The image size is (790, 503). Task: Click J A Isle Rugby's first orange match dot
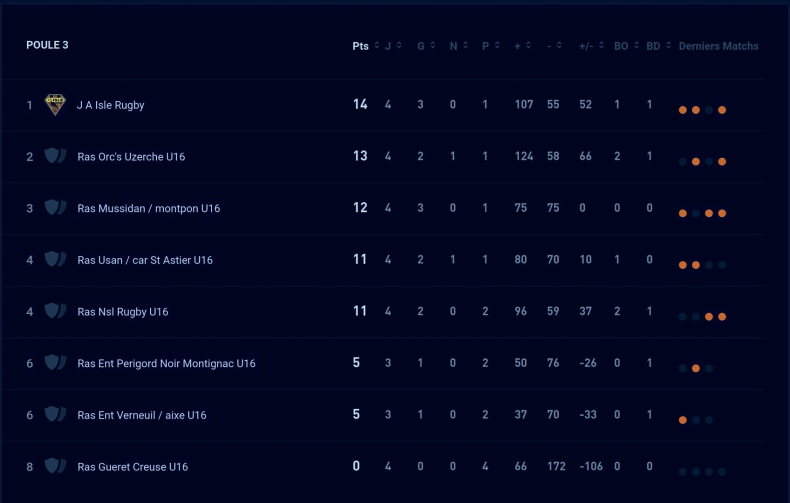(683, 110)
